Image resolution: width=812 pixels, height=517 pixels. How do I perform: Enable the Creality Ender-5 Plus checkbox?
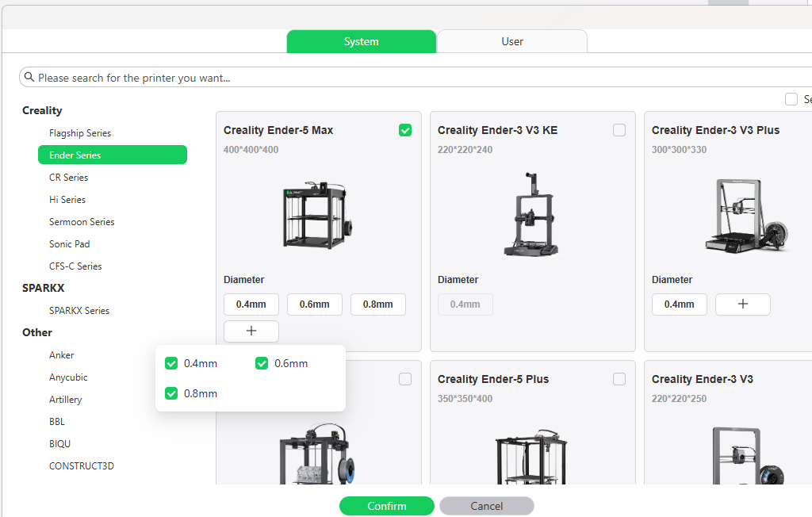619,379
